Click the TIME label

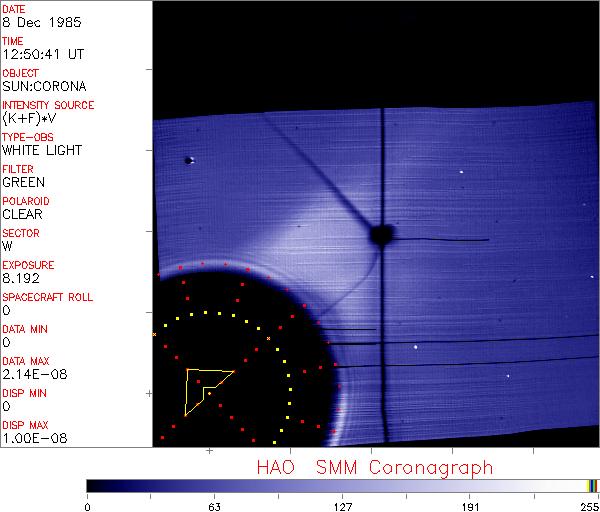coord(13,41)
